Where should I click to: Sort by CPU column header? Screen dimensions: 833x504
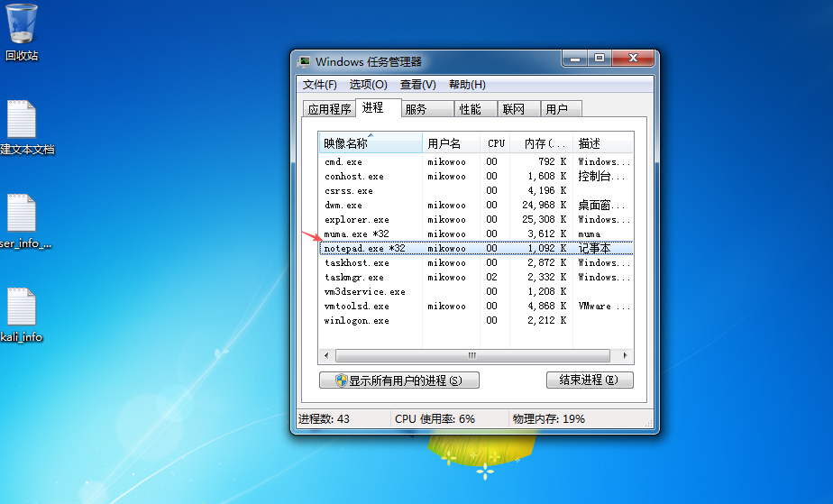495,142
